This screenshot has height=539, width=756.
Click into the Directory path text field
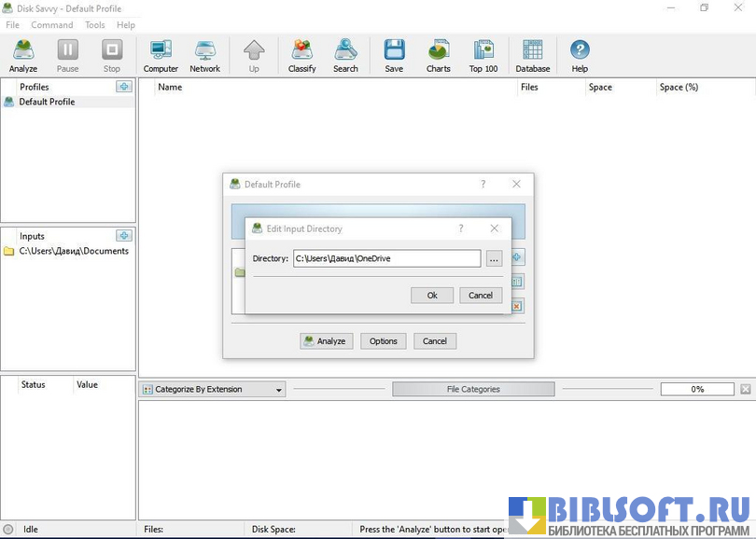386,258
